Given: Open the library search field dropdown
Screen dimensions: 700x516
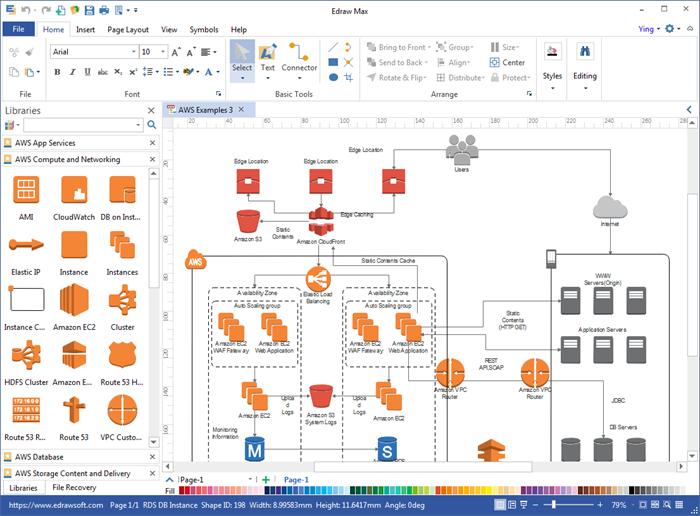Looking at the screenshot, I should (x=138, y=125).
